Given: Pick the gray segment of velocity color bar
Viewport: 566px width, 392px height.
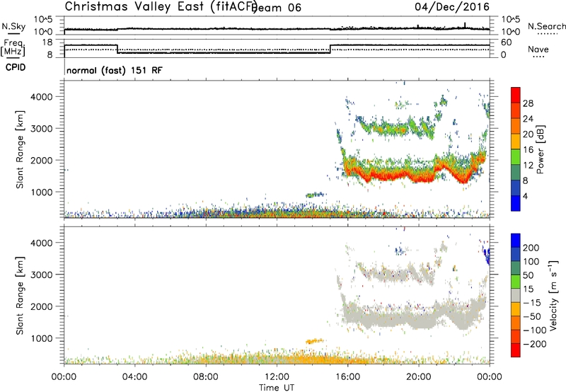Looking at the screenshot, I should pos(516,296).
